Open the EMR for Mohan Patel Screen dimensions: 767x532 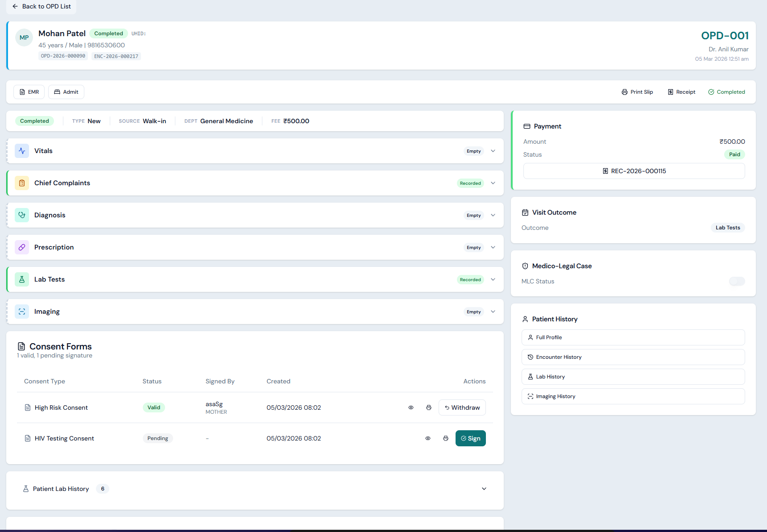tap(29, 91)
